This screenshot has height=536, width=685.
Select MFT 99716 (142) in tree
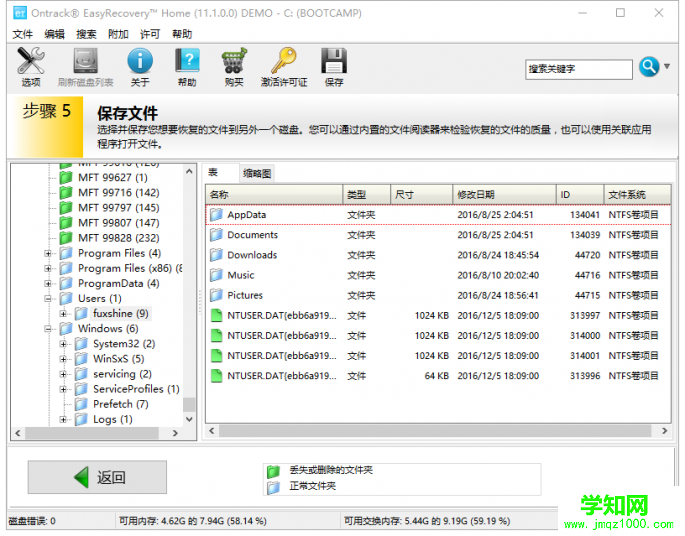tap(118, 193)
